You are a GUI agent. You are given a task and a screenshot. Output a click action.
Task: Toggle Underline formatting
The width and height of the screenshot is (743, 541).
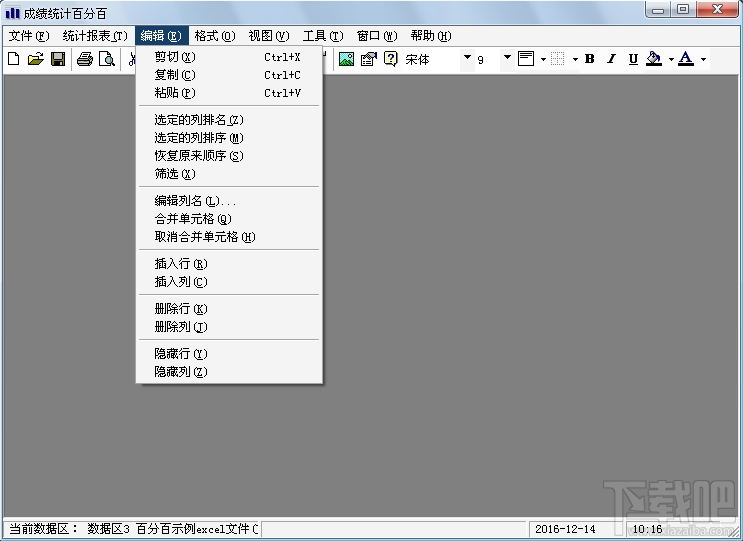[x=633, y=59]
